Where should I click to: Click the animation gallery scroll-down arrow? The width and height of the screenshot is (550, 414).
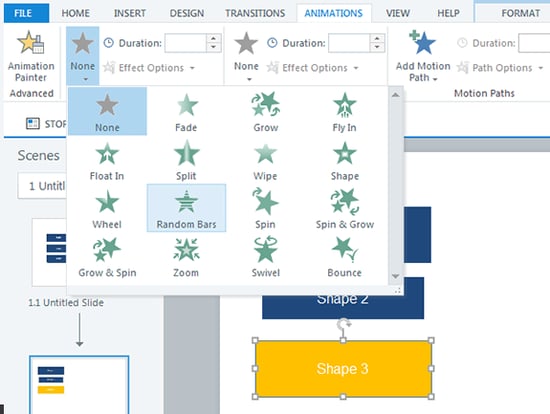click(x=395, y=276)
